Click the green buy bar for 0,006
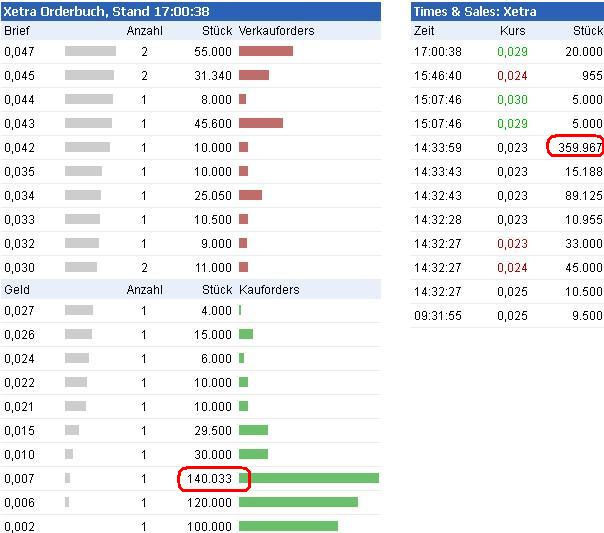Screen dimensions: 604x533 [x=298, y=502]
